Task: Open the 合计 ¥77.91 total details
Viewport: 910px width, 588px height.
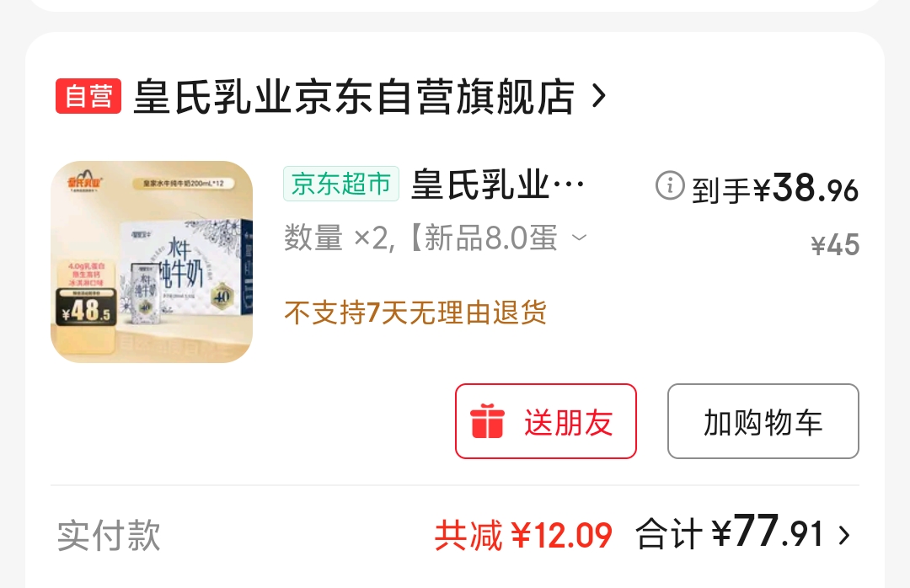Action: pyautogui.click(x=730, y=532)
